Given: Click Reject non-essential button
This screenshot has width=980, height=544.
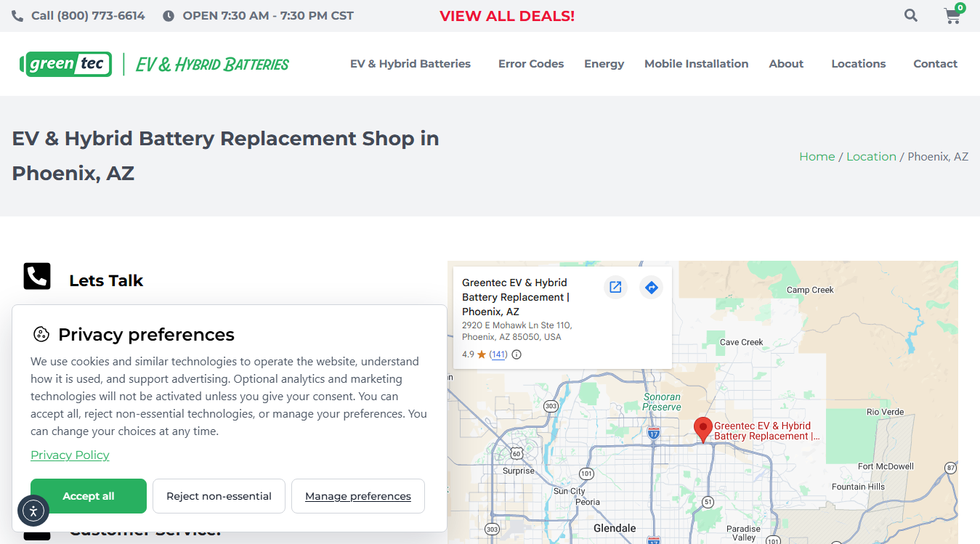Looking at the screenshot, I should coord(219,496).
